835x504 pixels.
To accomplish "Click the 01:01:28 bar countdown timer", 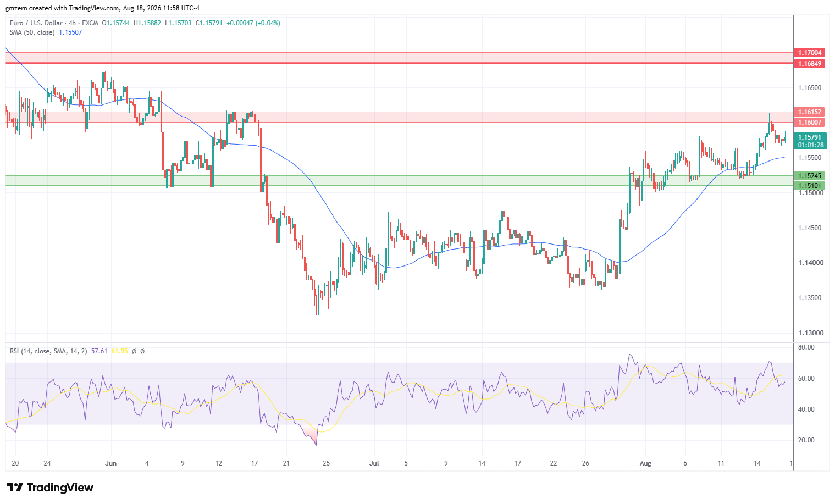I will click(x=810, y=145).
